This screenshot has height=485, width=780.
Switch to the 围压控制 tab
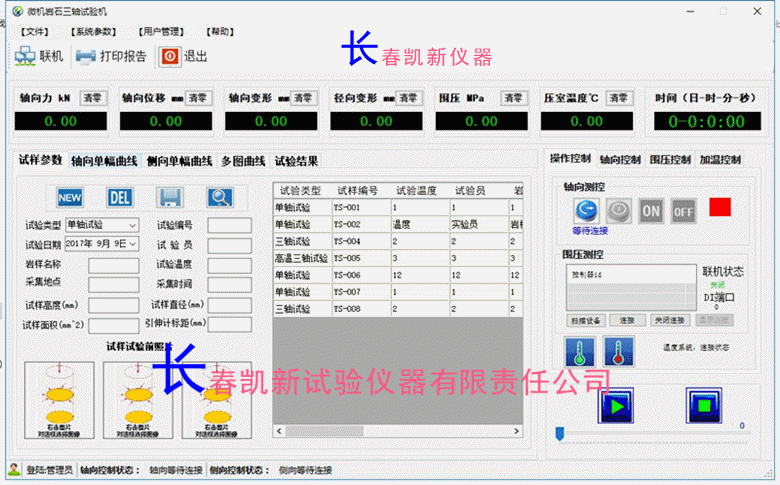point(669,159)
